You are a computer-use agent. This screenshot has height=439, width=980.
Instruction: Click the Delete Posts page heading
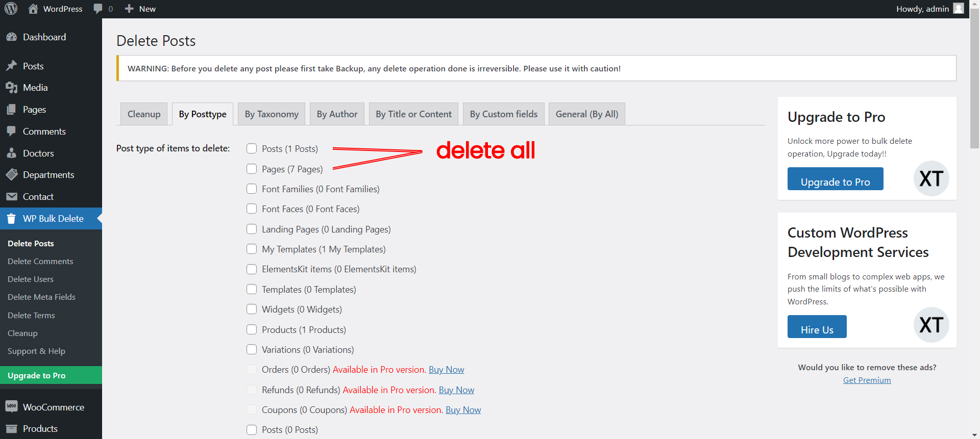[x=156, y=41]
